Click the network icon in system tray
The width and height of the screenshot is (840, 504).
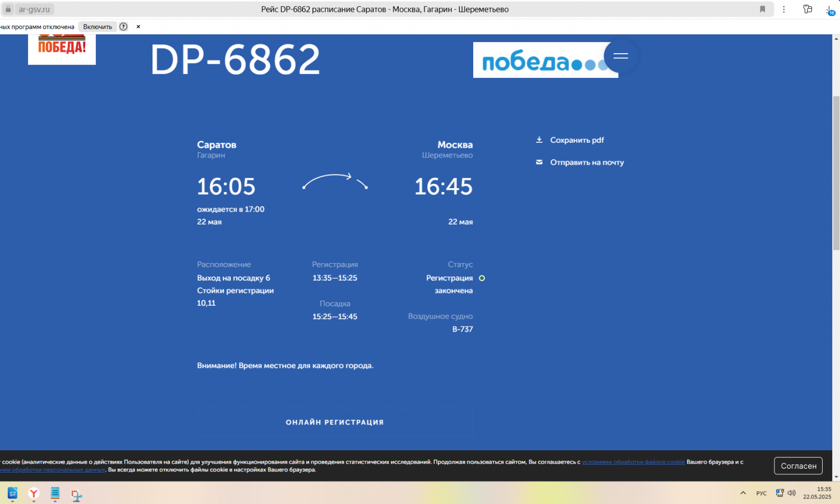780,493
